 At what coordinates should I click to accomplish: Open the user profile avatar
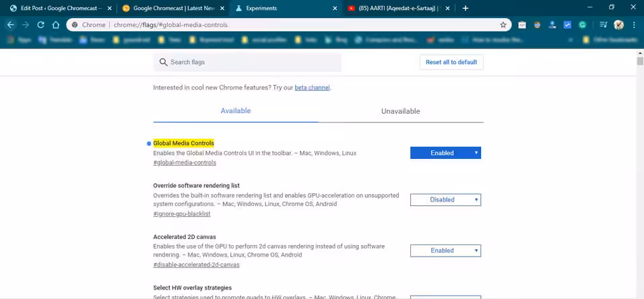click(619, 25)
